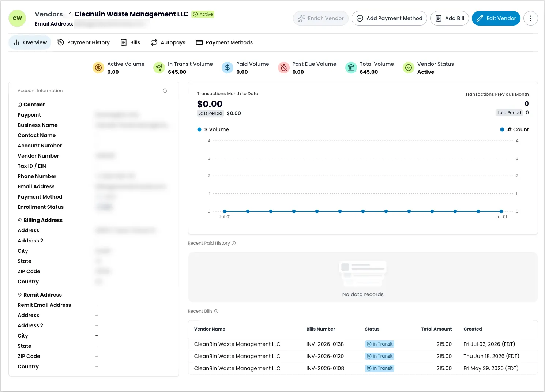The height and width of the screenshot is (392, 545).
Task: Click the Billing Address pin icon
Action: [20, 220]
